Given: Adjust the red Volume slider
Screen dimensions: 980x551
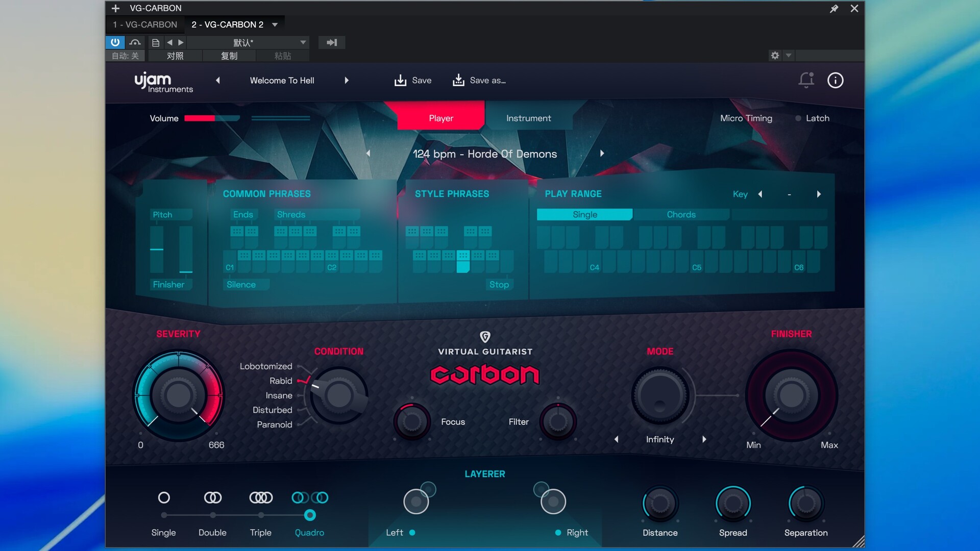Looking at the screenshot, I should click(x=212, y=118).
